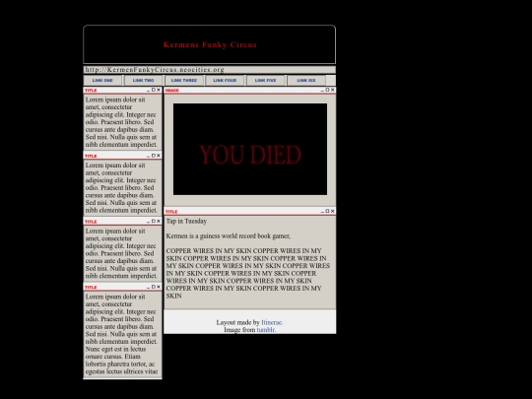Go to LINK THREE in the nav bar

pos(184,81)
